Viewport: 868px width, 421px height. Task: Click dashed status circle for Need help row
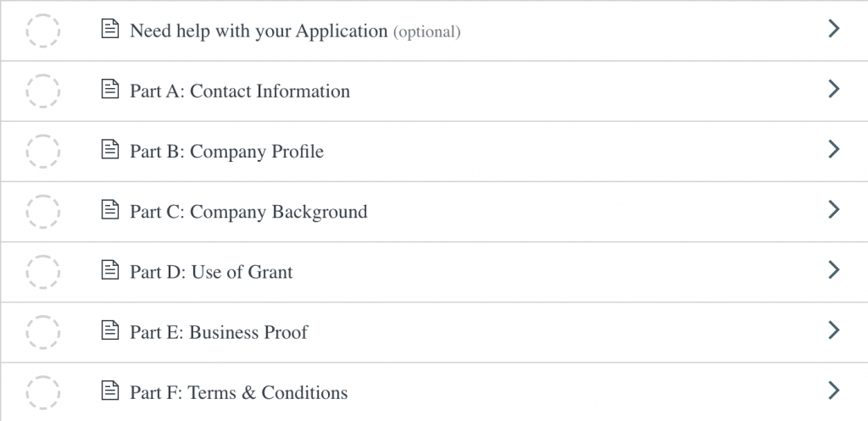pos(42,30)
